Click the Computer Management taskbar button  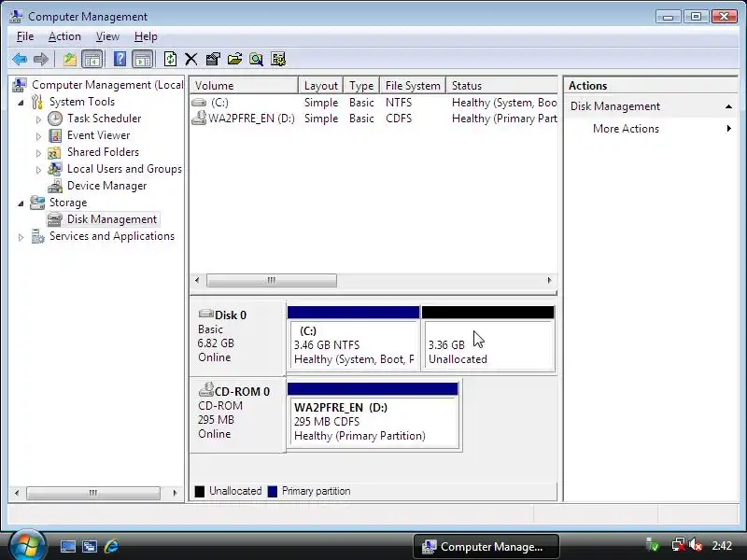coord(486,546)
